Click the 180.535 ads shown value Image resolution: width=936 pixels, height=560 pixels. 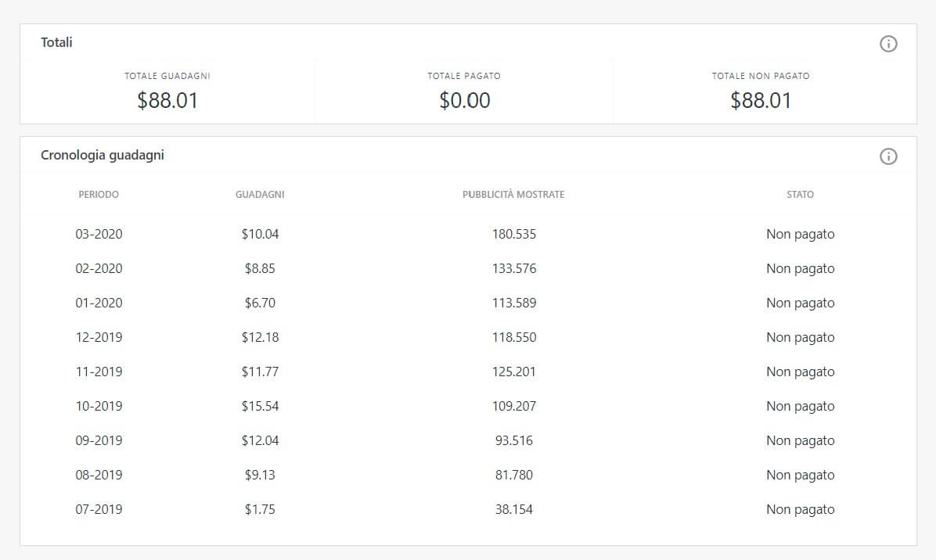tap(514, 234)
